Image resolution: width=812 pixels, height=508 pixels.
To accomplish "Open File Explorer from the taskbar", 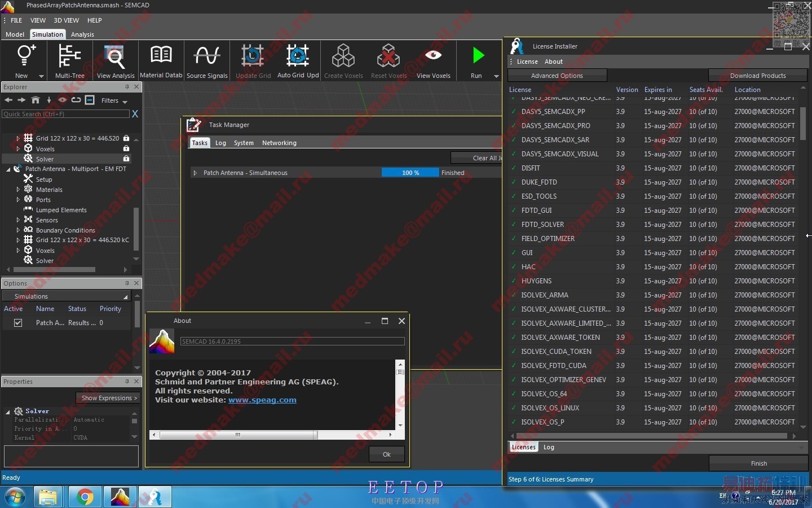I will click(48, 497).
